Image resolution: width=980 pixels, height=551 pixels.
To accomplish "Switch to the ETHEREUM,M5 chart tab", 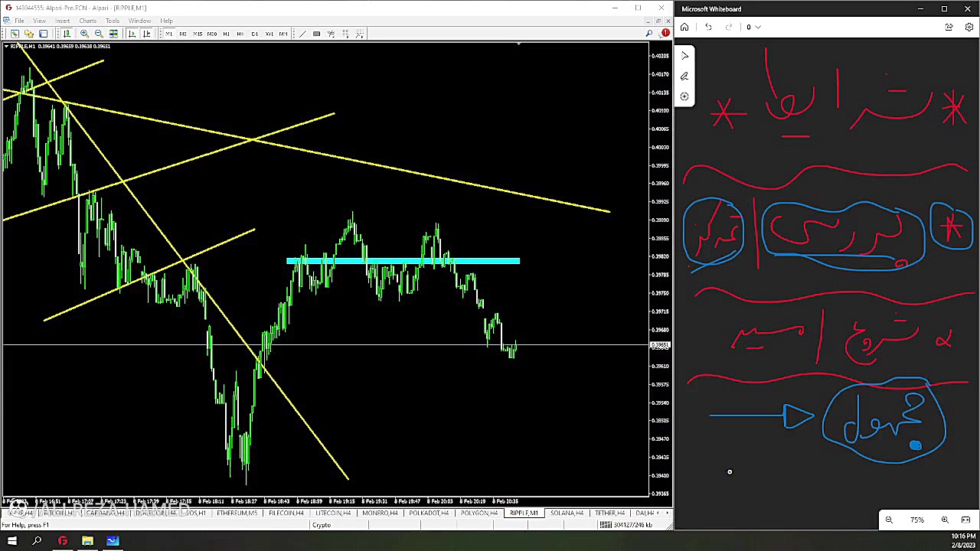I will pyautogui.click(x=237, y=513).
